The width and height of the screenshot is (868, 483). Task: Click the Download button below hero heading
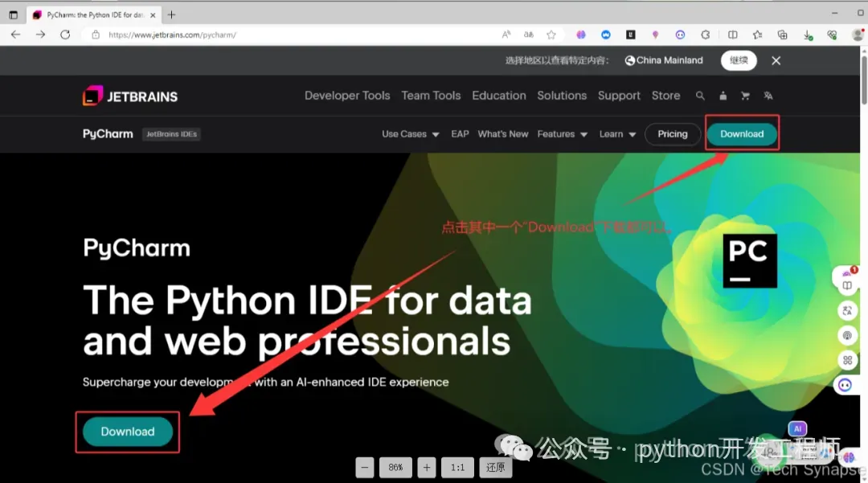[128, 432]
